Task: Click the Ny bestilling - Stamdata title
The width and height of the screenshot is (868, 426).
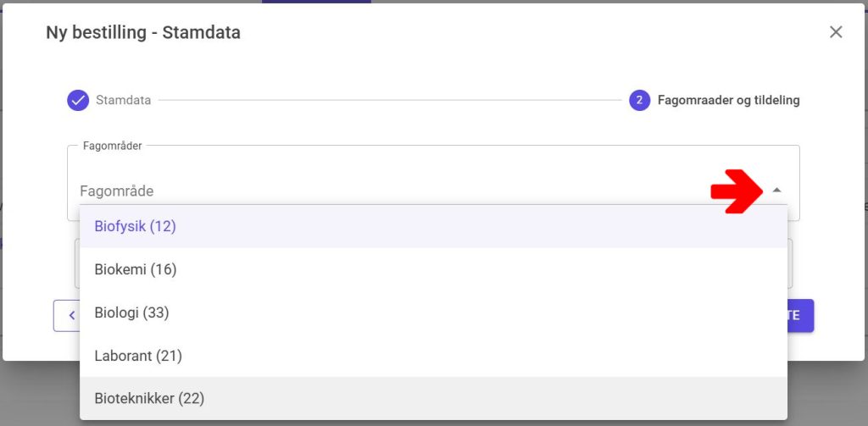Action: coord(143,33)
